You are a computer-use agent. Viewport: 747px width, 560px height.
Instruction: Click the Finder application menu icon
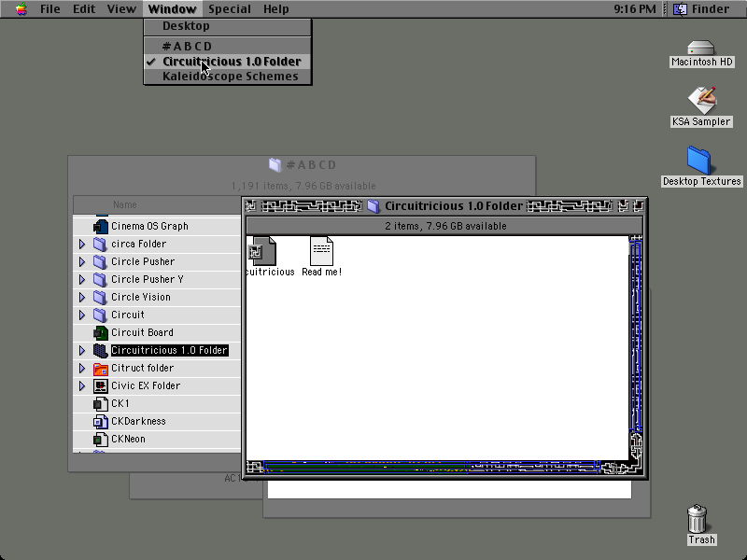click(680, 9)
